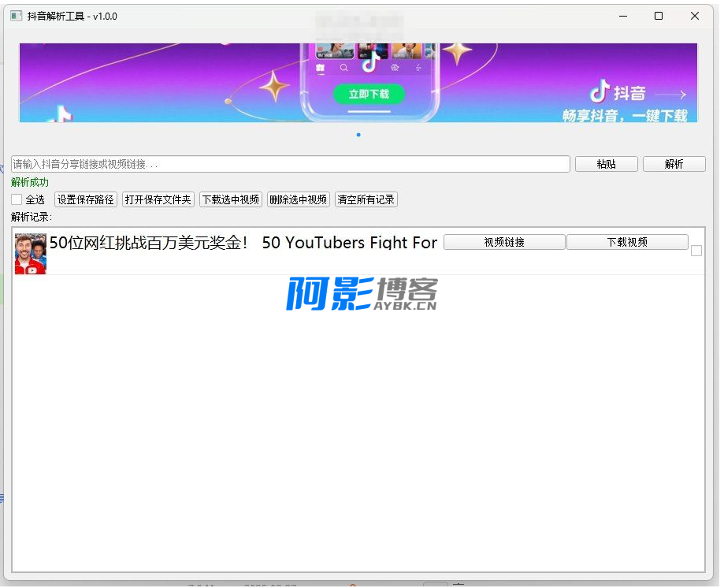The width and height of the screenshot is (724, 588).
Task: Open 设置保存路径
Action: tap(85, 199)
